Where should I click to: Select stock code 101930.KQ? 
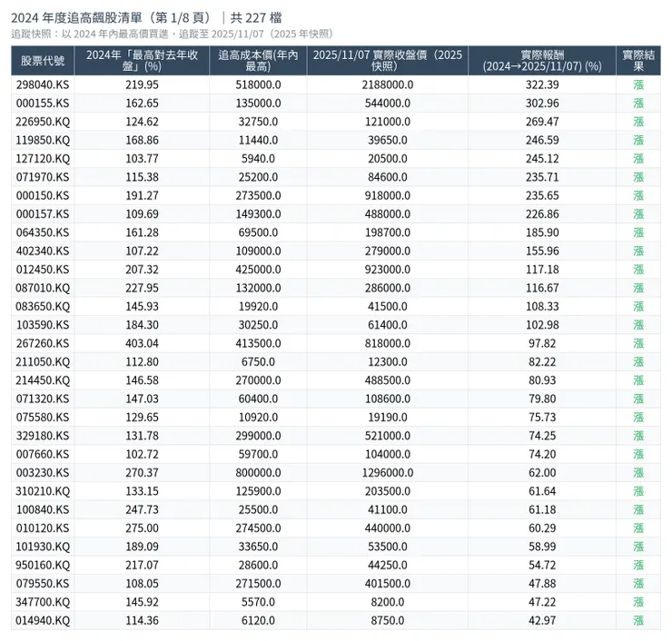coord(43,547)
